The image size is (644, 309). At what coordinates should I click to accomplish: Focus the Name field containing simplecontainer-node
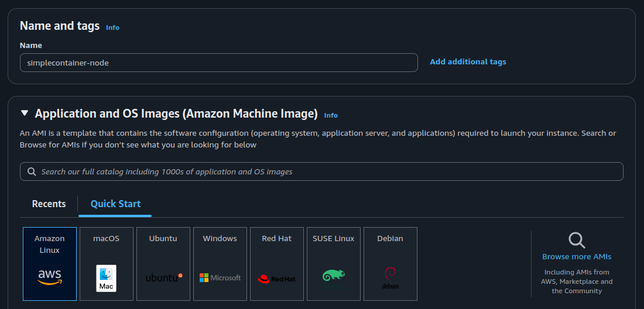click(219, 63)
